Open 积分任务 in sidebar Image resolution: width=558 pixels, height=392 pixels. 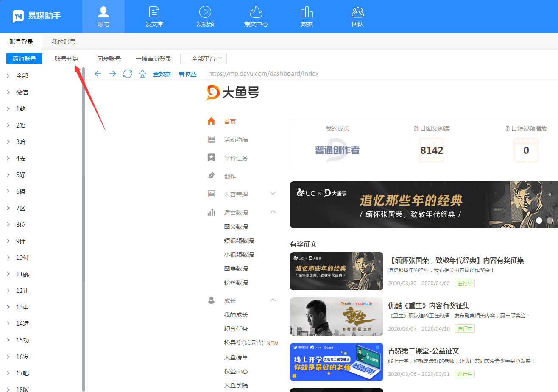coord(236,329)
